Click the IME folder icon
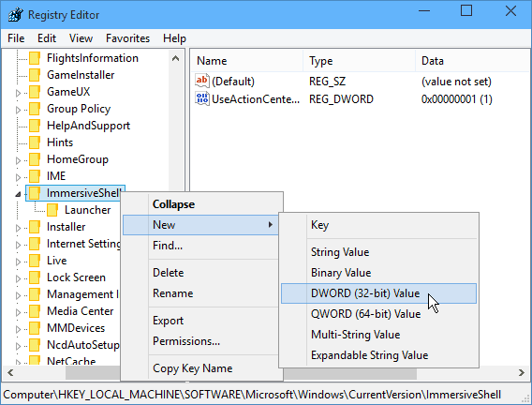This screenshot has height=405, width=532. [35, 176]
